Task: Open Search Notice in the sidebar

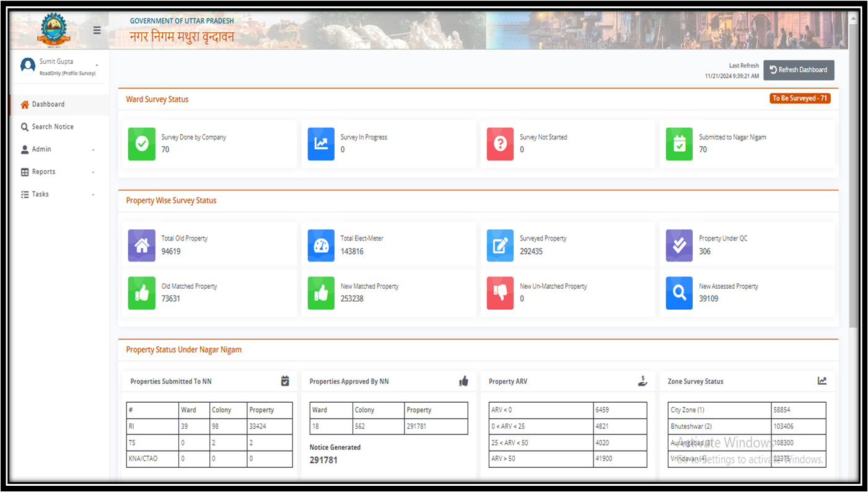Action: point(53,126)
